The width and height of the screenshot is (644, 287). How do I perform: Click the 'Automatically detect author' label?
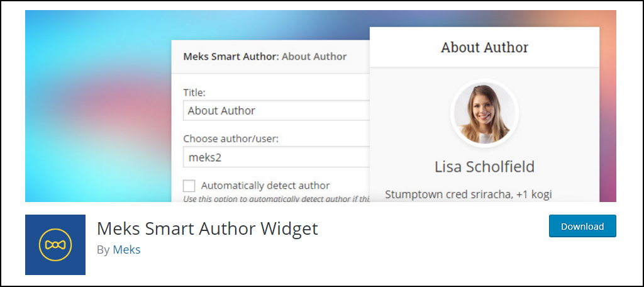(265, 186)
